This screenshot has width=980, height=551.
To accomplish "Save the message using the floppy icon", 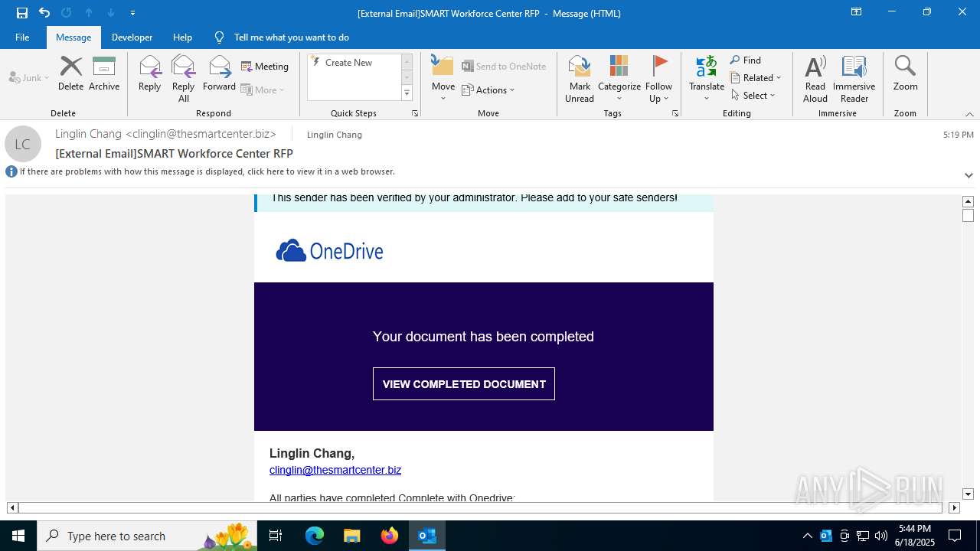I will (x=22, y=13).
